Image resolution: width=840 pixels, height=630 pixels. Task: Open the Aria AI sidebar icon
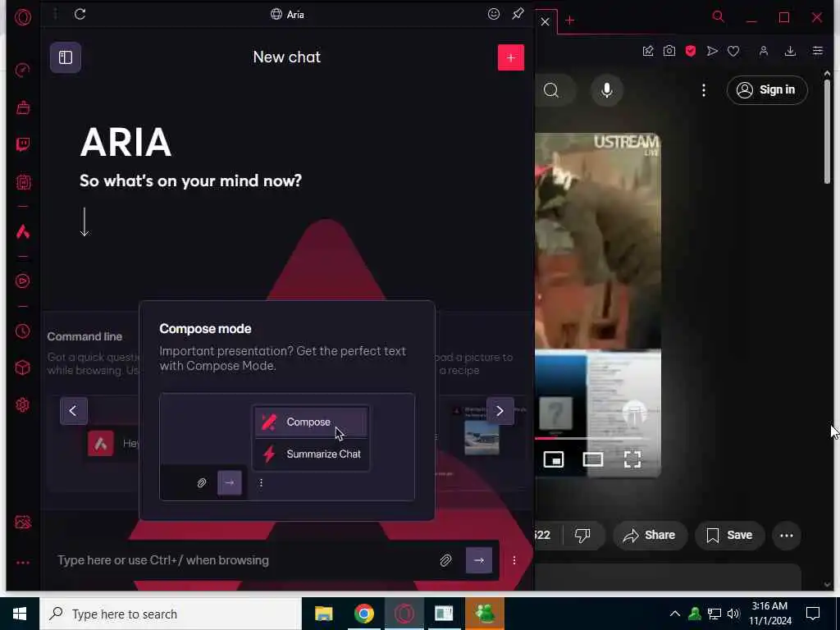[22, 231]
